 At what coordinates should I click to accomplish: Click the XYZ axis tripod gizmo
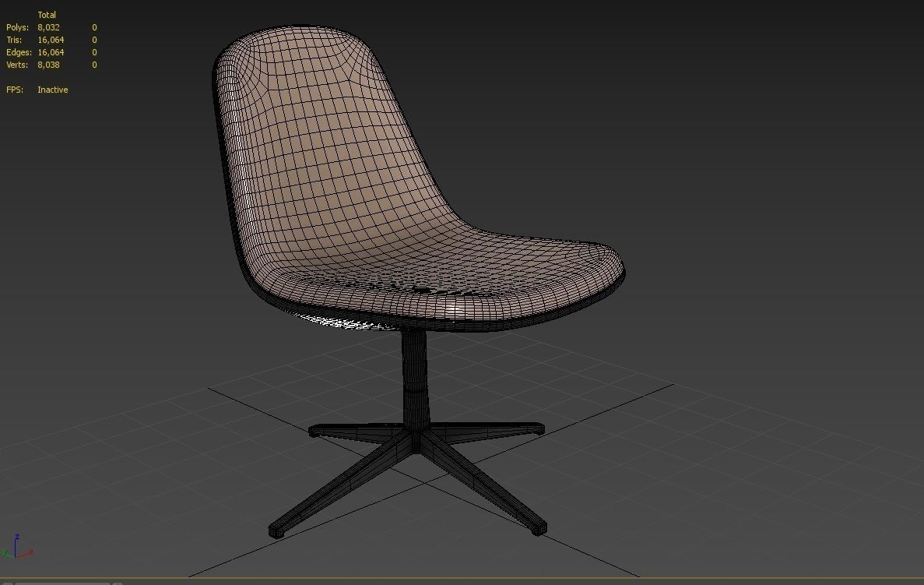(x=17, y=548)
